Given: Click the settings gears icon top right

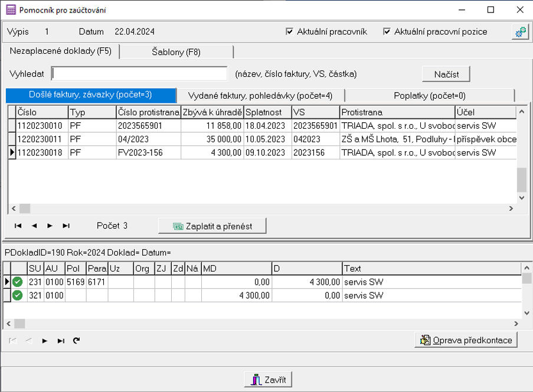Looking at the screenshot, I should point(518,32).
